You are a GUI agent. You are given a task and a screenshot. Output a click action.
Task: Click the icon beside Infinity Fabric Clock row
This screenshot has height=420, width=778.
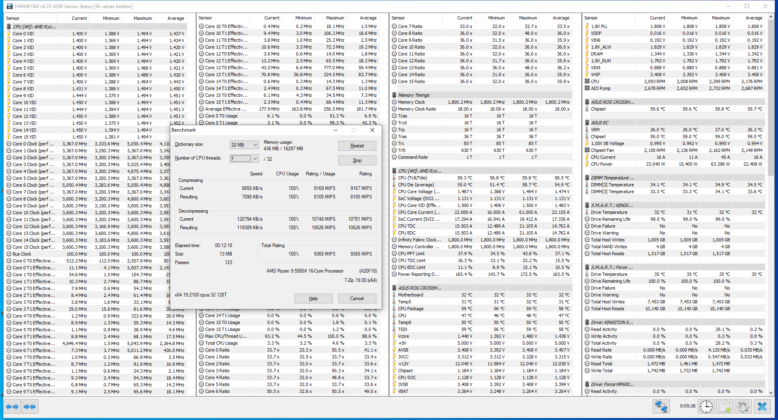(394, 240)
